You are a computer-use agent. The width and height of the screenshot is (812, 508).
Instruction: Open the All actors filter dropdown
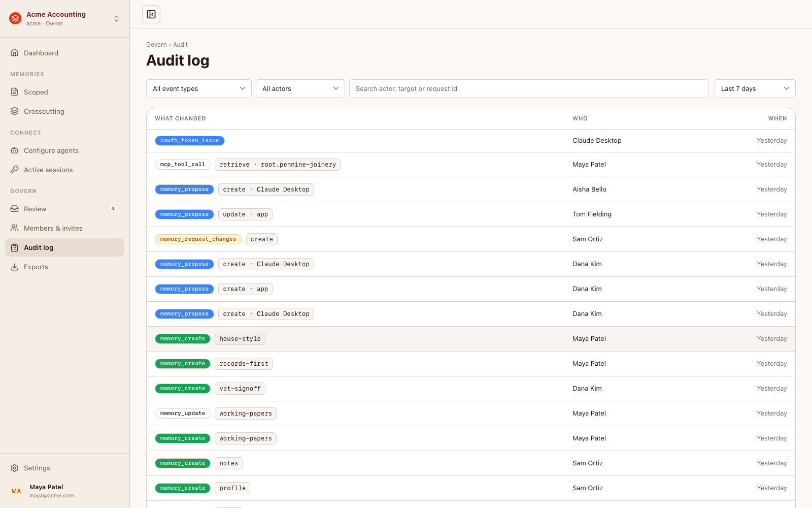(x=300, y=88)
